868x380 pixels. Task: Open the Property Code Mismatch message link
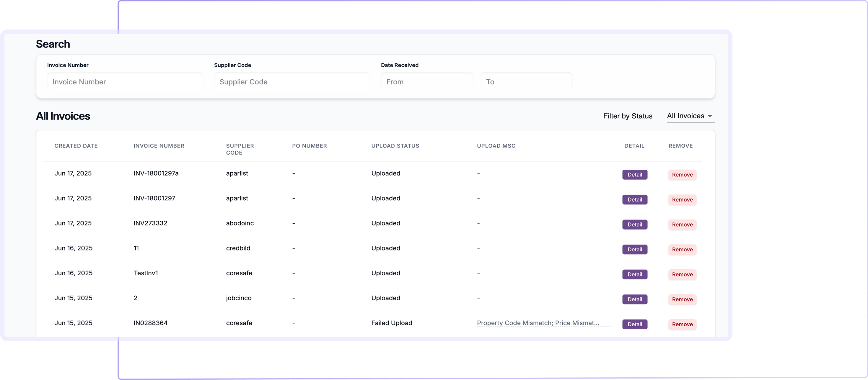543,323
